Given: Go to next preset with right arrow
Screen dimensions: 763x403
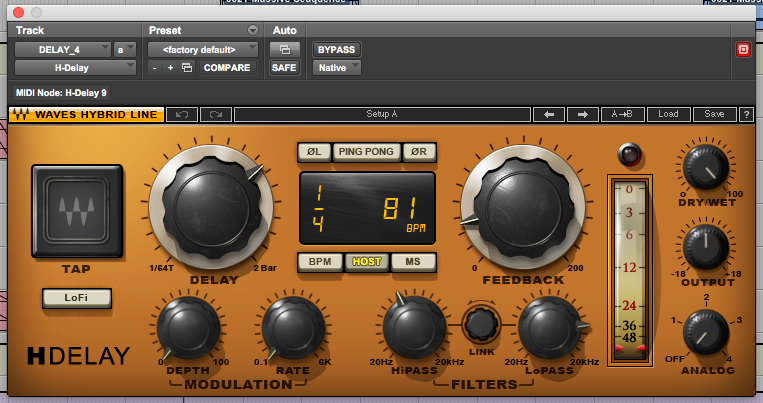Looking at the screenshot, I should [x=582, y=115].
